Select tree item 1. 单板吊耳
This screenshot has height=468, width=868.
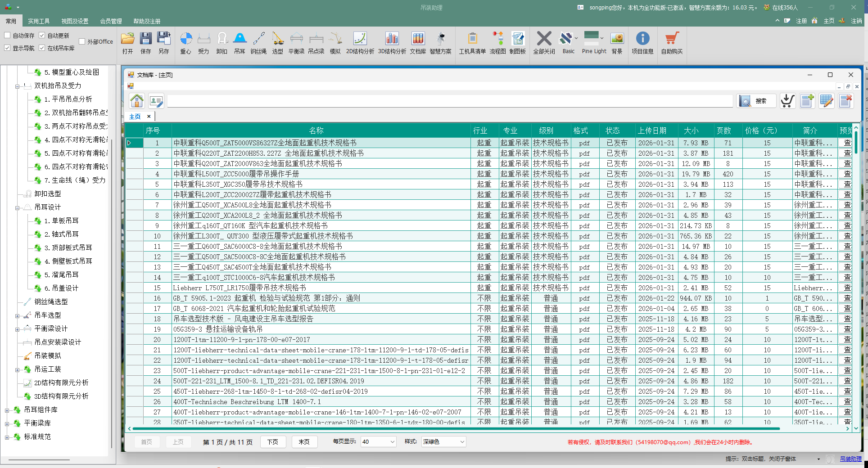tap(61, 220)
